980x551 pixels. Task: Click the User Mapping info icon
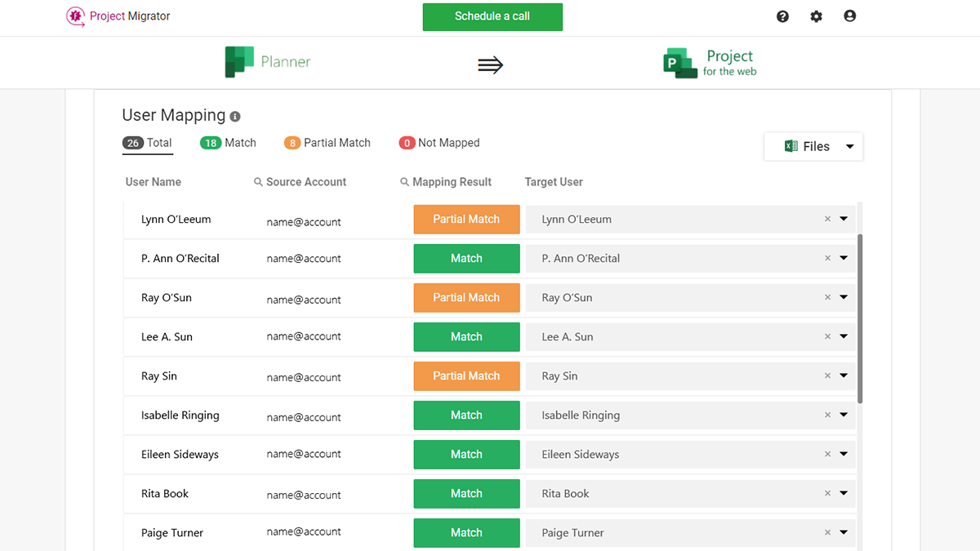pos(234,116)
